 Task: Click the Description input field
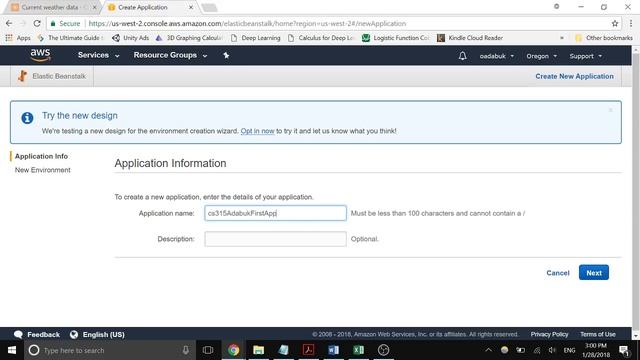point(276,239)
